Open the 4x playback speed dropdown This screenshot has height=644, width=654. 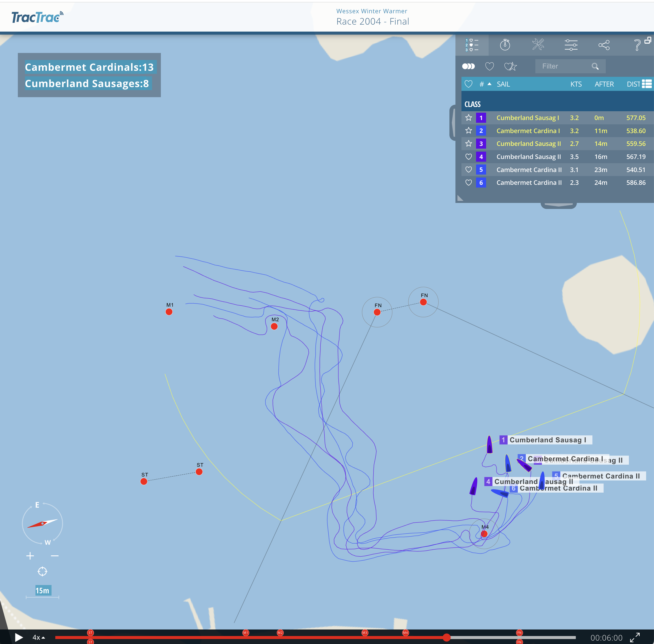[x=38, y=637]
